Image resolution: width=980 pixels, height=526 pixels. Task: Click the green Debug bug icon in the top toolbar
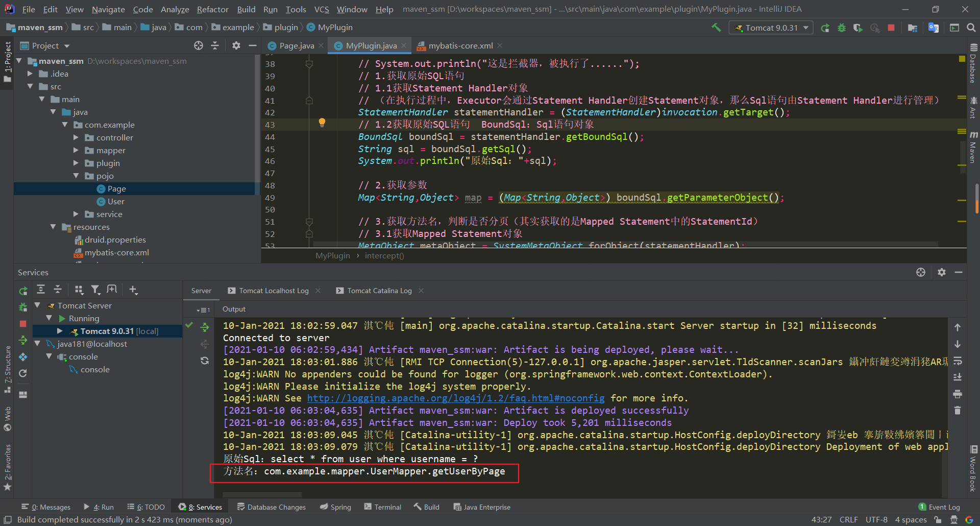coord(842,28)
